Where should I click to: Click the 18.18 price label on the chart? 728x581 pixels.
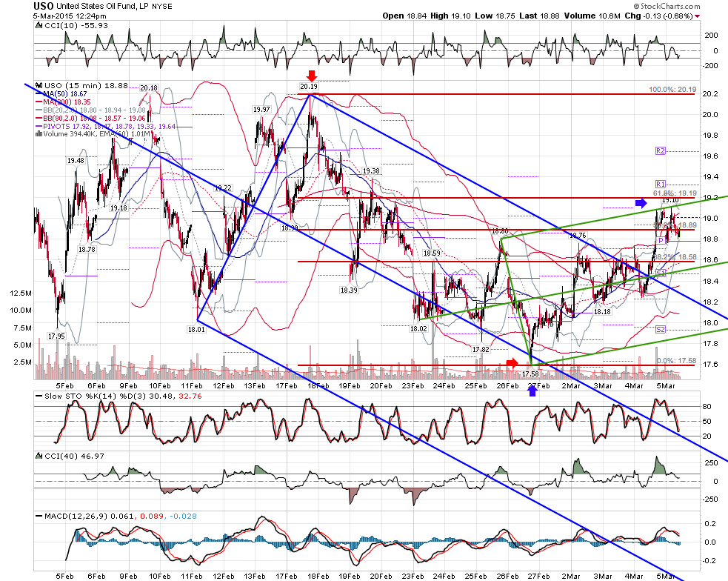(603, 312)
